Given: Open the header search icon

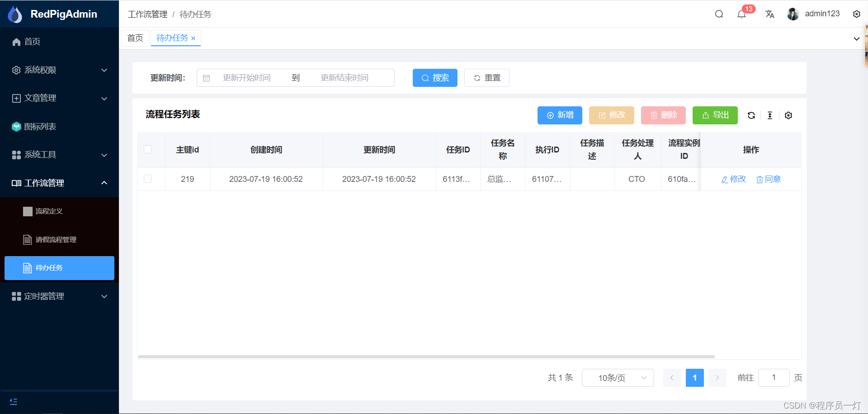Looking at the screenshot, I should (719, 14).
